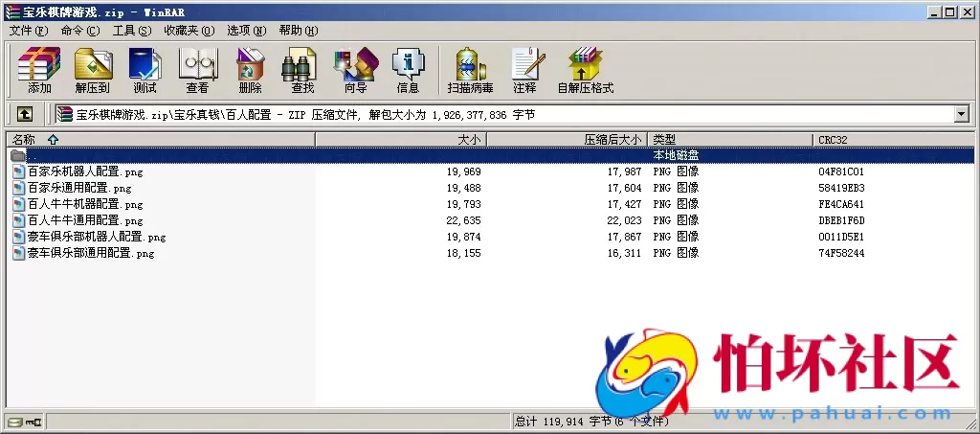Sort by CRC32 column header
This screenshot has width=980, height=434.
coord(894,140)
